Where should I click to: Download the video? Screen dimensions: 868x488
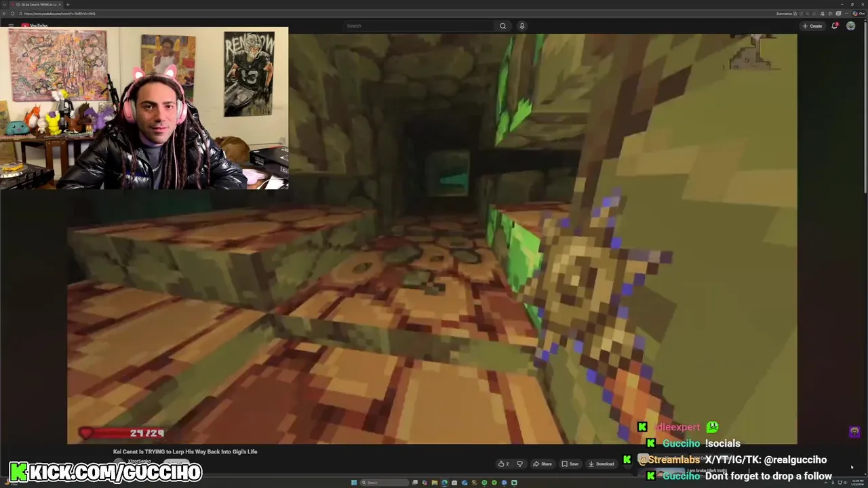(601, 464)
